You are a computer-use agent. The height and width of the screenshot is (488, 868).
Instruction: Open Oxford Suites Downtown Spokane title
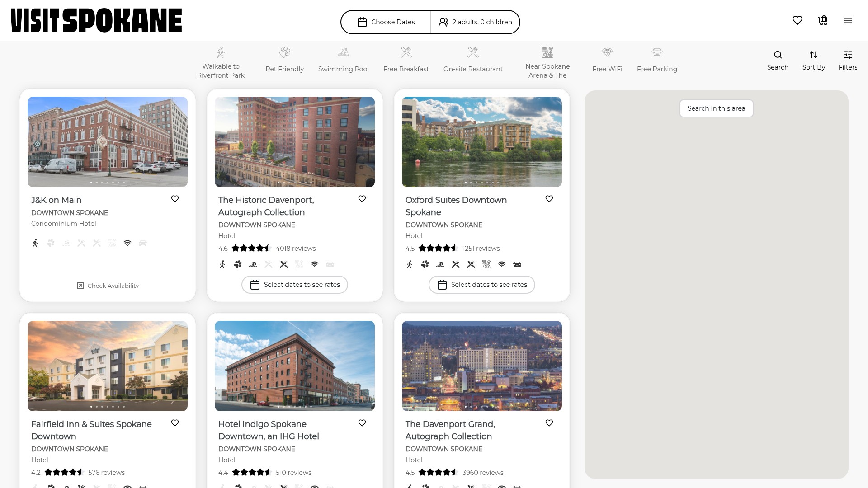tap(456, 206)
